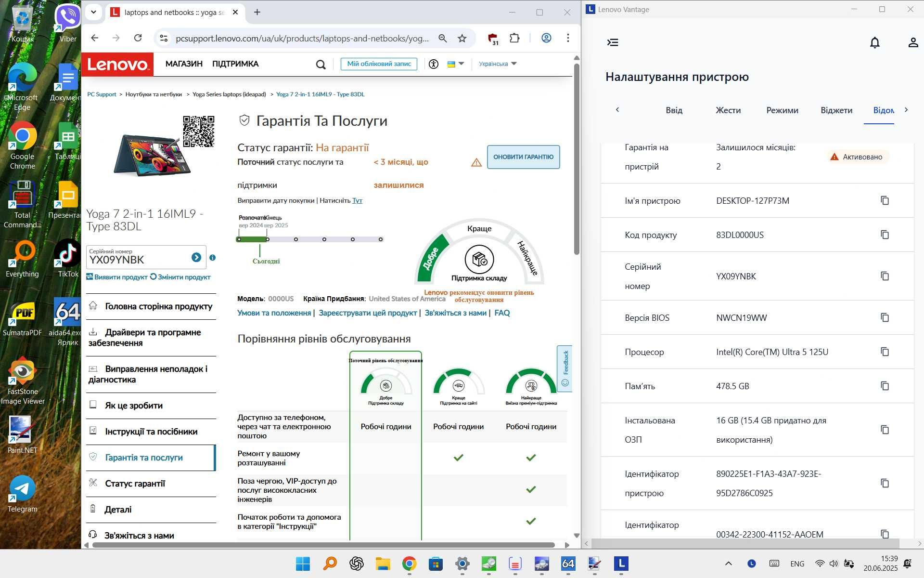Open File Explorer from taskbar
The width and height of the screenshot is (924, 578).
tap(383, 564)
